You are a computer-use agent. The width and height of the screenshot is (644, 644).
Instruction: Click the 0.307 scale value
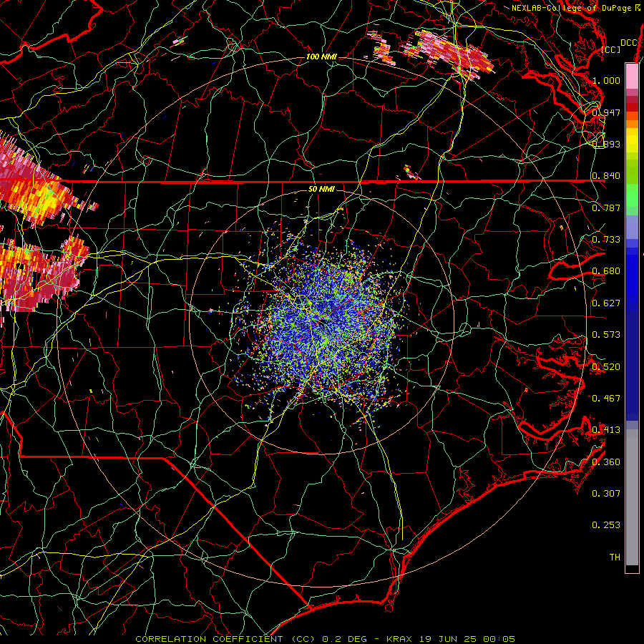[606, 494]
